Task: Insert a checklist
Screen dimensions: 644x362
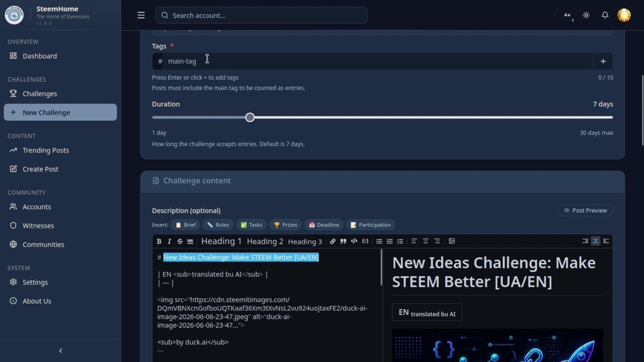Action: (400, 241)
